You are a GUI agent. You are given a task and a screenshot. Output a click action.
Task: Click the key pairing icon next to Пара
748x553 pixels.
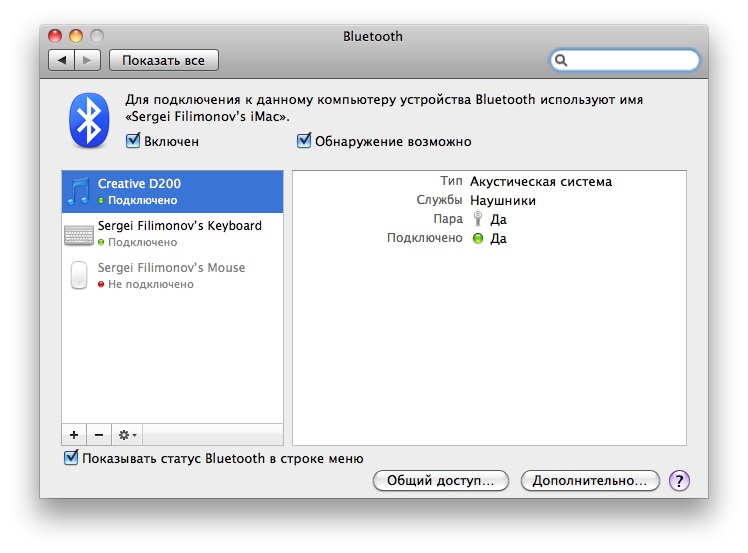coord(478,219)
